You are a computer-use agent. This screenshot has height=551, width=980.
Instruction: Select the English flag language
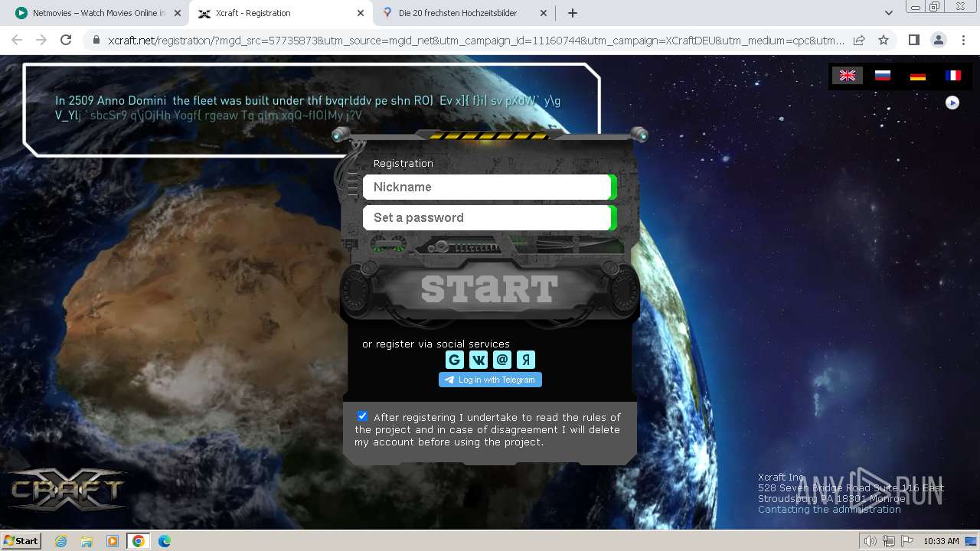tap(848, 75)
